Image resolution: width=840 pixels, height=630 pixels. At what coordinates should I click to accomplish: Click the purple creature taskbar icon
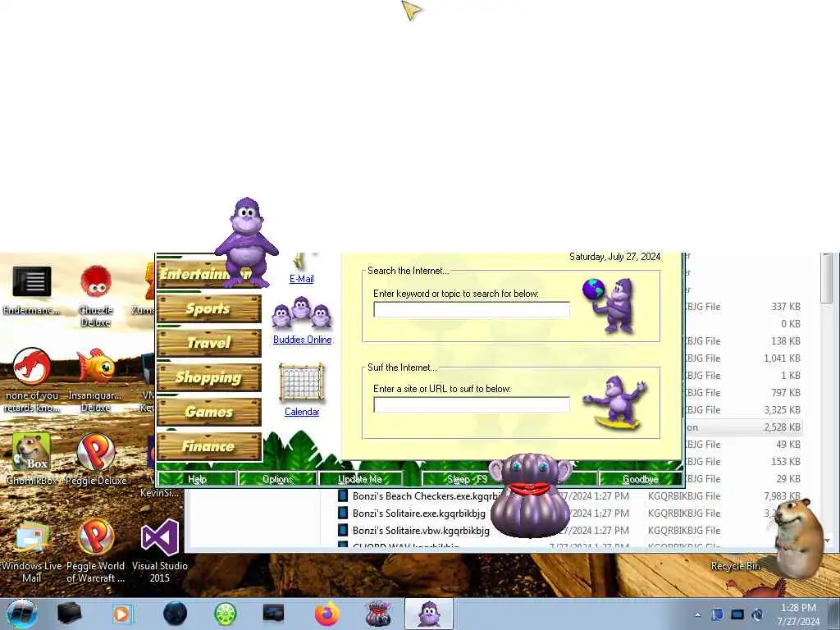[378, 614]
